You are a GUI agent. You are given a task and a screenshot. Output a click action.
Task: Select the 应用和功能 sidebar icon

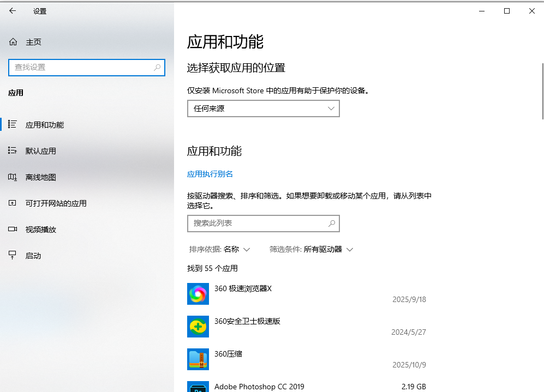pos(13,124)
